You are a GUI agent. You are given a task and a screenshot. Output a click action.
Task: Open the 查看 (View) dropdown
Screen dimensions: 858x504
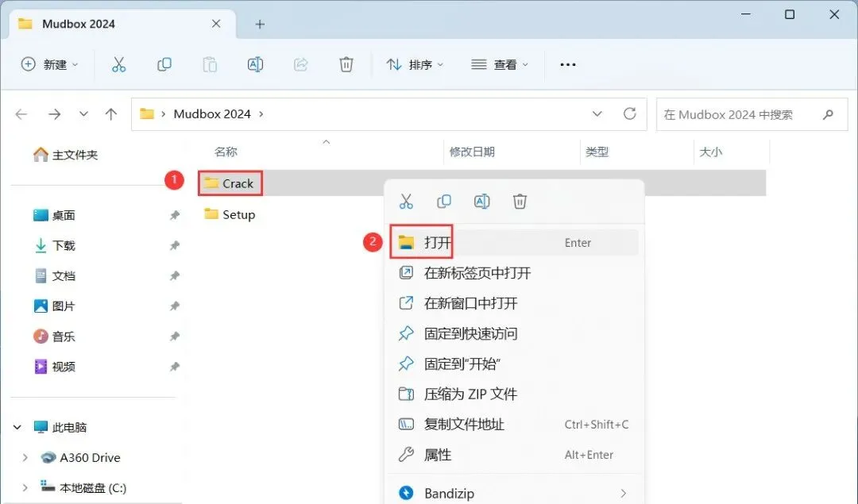click(x=500, y=64)
